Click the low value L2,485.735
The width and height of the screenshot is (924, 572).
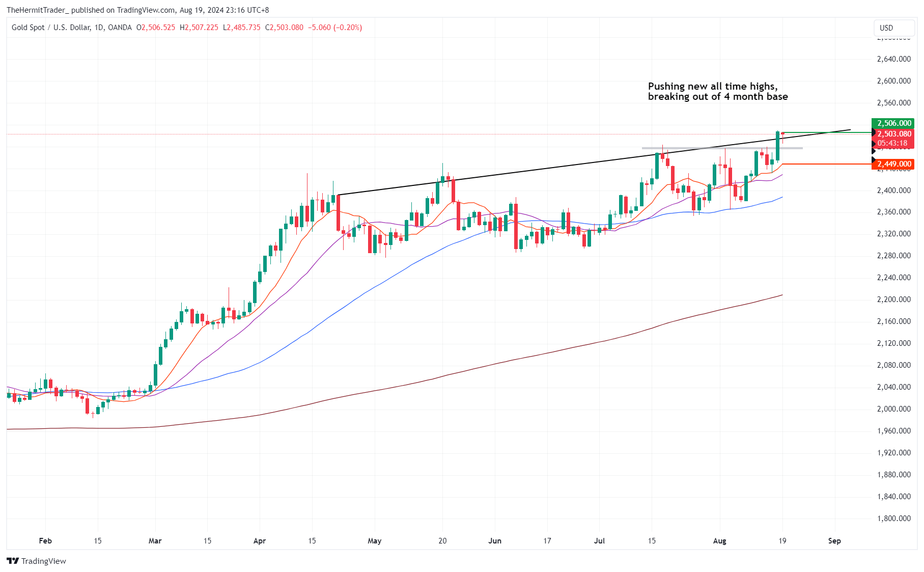(x=242, y=28)
